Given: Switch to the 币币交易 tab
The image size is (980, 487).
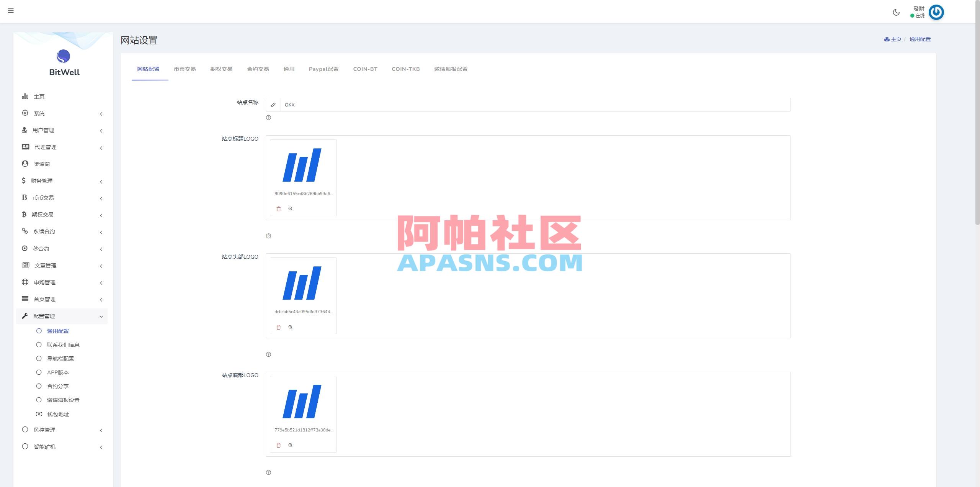Looking at the screenshot, I should (185, 69).
